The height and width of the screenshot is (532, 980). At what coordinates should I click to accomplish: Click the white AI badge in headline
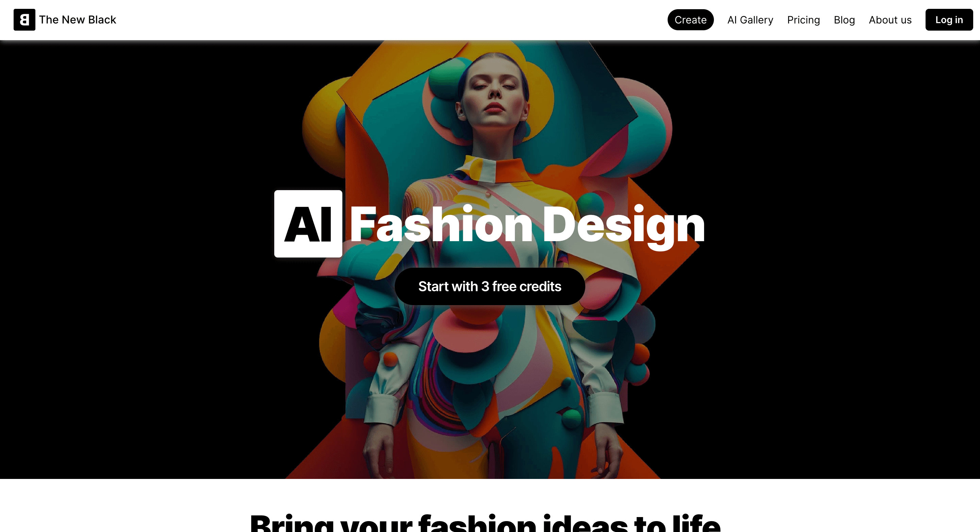308,223
